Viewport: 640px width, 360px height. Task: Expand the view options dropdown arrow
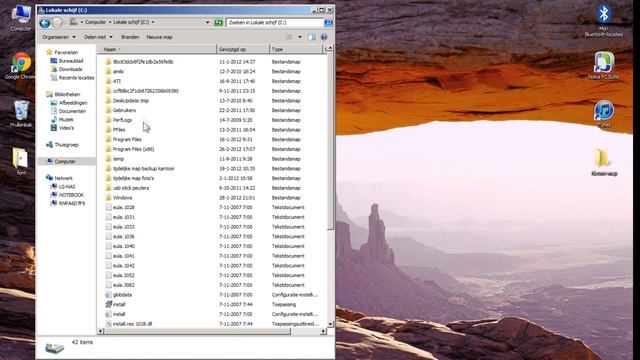(x=300, y=37)
